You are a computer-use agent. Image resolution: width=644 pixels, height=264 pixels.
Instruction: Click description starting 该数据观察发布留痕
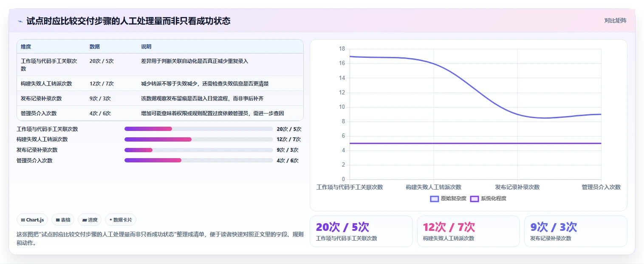tap(202, 99)
